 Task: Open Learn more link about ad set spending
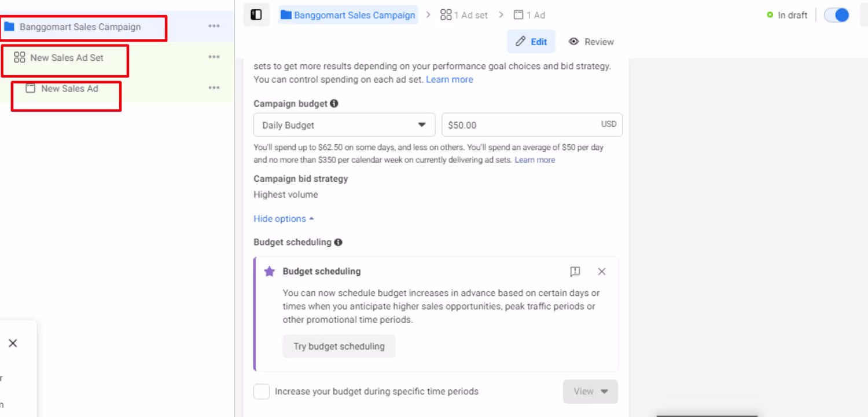point(450,79)
